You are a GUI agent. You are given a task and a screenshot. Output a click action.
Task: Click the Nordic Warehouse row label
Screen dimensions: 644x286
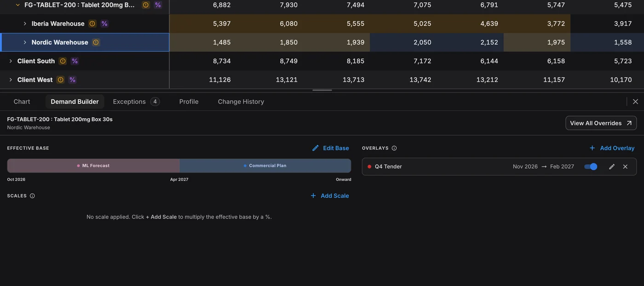click(60, 42)
